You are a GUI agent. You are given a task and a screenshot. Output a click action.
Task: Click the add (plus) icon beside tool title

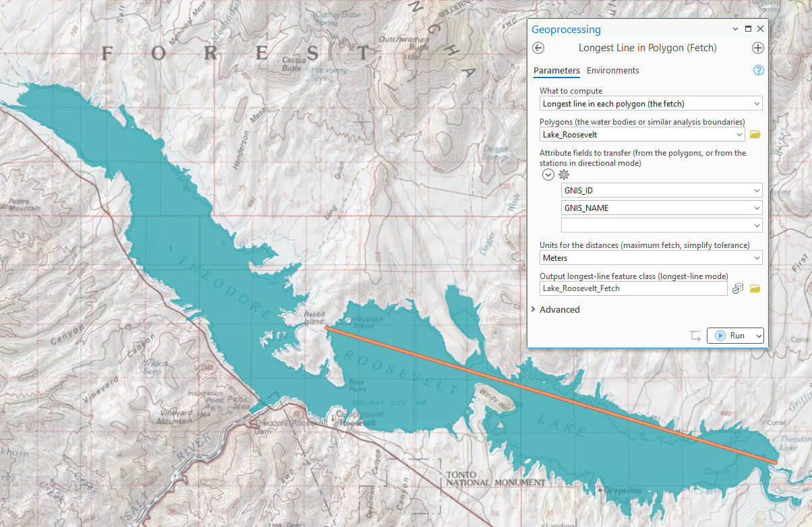click(x=758, y=48)
